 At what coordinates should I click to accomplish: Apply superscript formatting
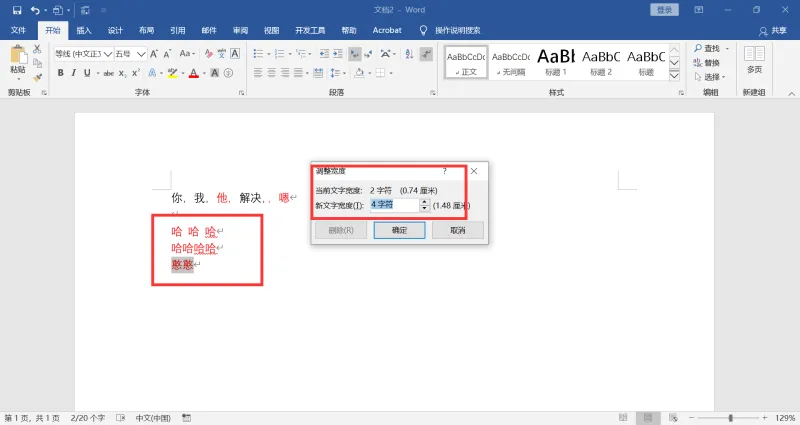(x=135, y=73)
